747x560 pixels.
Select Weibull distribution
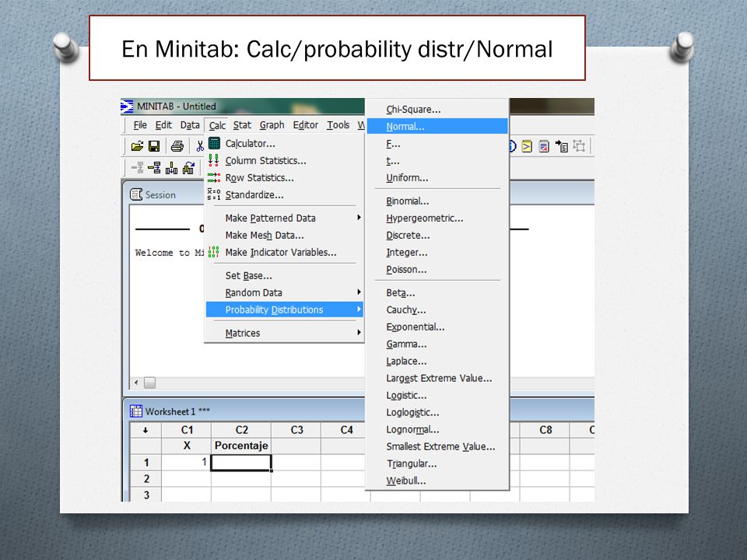pyautogui.click(x=437, y=481)
